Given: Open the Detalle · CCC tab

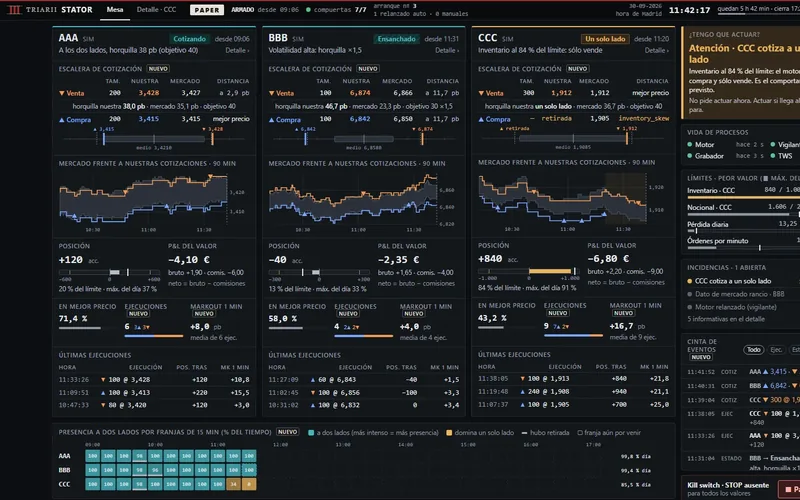Looking at the screenshot, I should pos(157,9).
